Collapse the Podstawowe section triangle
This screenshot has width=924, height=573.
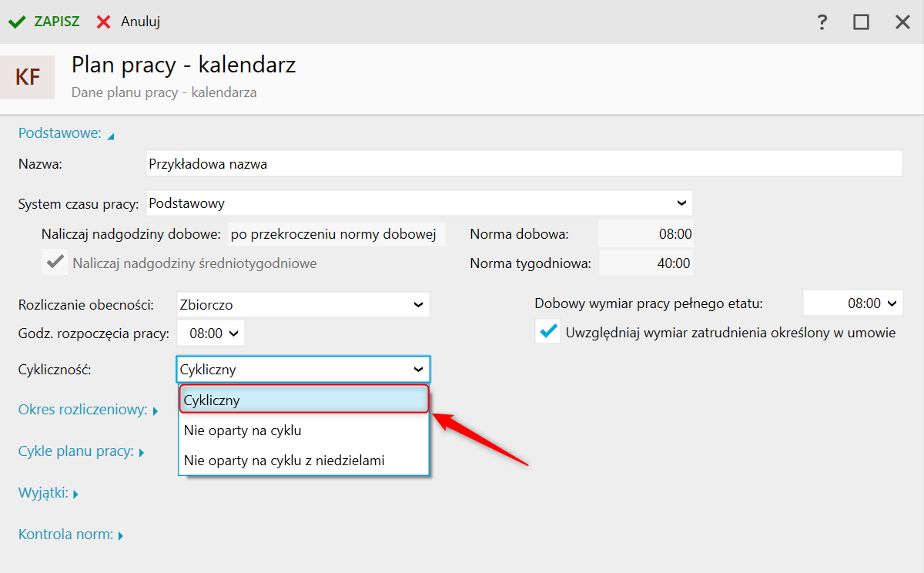point(111,136)
